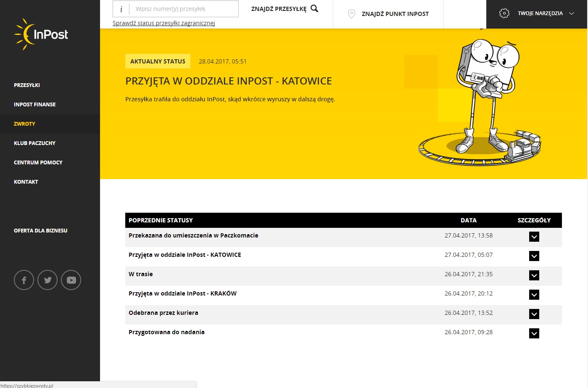Click Poprzednie Statusy column header
The width and height of the screenshot is (588, 388).
[x=161, y=220]
